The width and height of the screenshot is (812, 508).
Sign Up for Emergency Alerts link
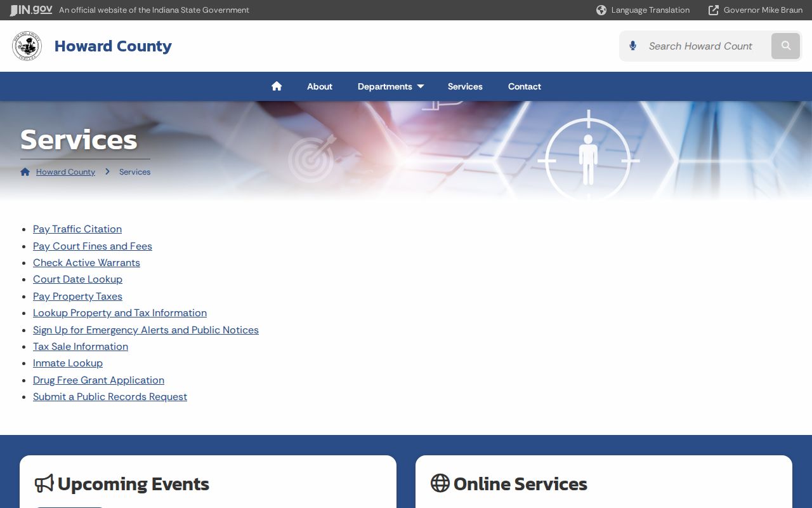click(146, 330)
